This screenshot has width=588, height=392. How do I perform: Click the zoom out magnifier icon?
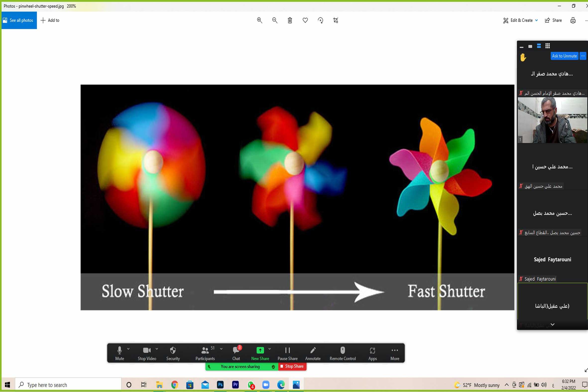pyautogui.click(x=275, y=20)
